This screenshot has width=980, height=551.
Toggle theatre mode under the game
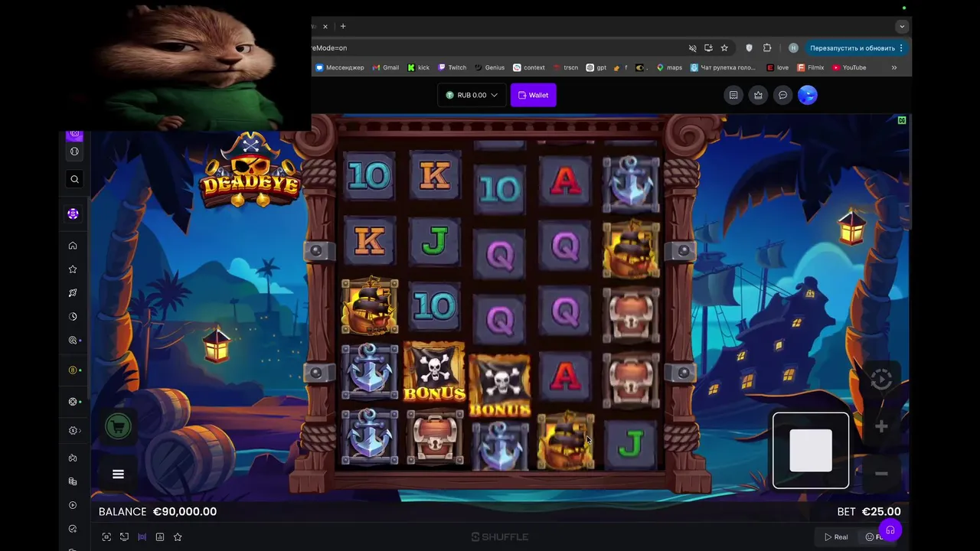124,537
